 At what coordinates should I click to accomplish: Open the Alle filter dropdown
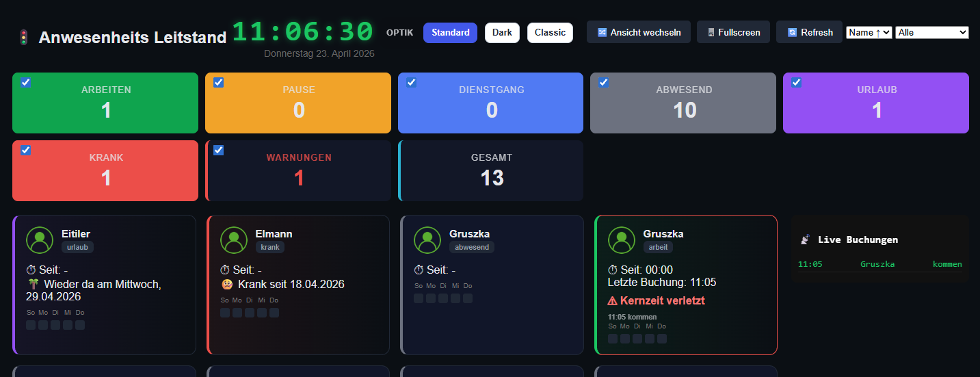(x=932, y=32)
